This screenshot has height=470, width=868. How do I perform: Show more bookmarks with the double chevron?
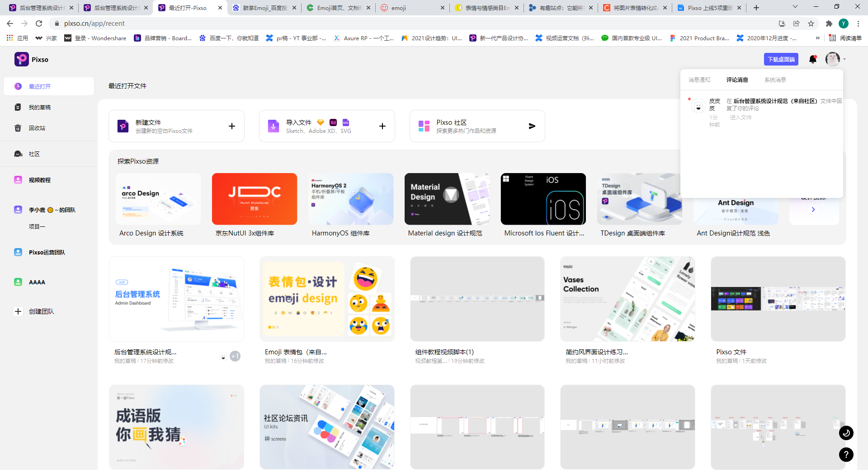[x=817, y=38]
